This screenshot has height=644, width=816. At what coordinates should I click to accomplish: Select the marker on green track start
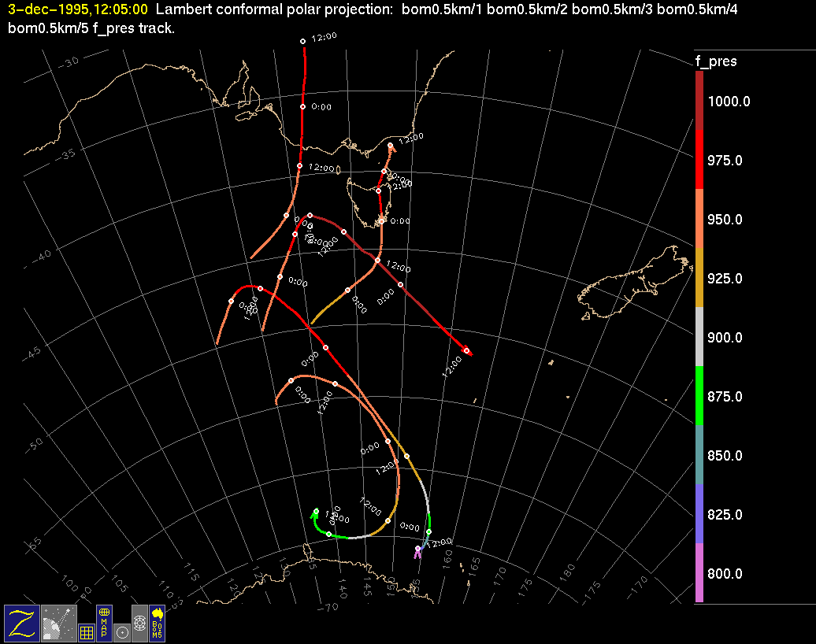(316, 512)
